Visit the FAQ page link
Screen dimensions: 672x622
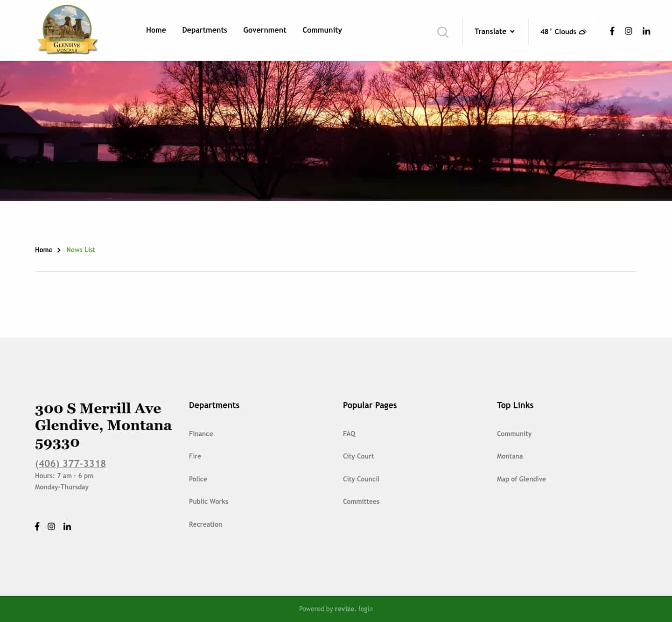[x=349, y=434]
